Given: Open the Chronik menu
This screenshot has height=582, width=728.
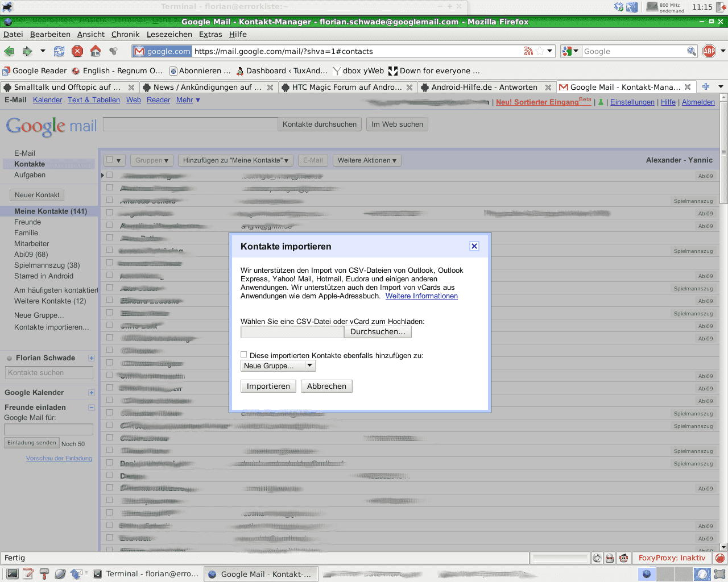Looking at the screenshot, I should click(126, 34).
